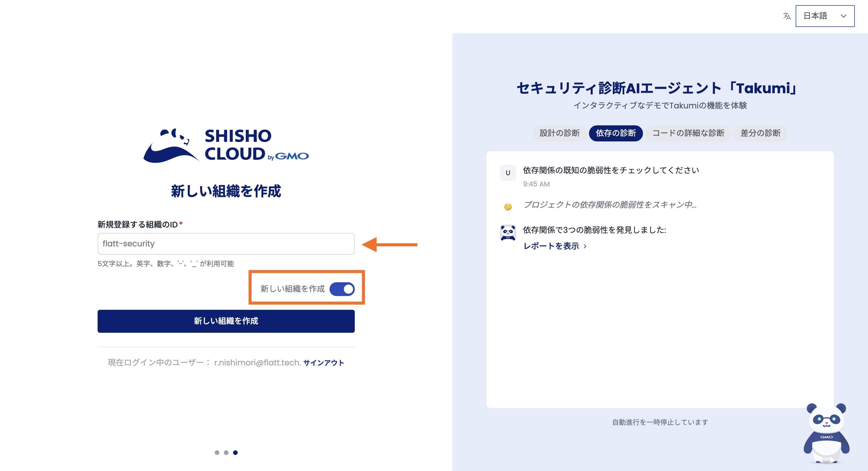Open the レポートを表示 link

tap(551, 246)
